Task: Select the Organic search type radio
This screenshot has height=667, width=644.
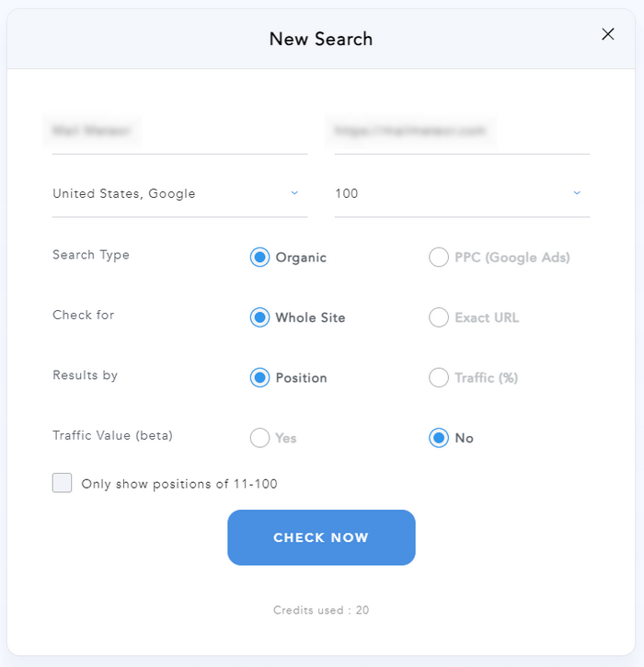Action: click(x=259, y=258)
